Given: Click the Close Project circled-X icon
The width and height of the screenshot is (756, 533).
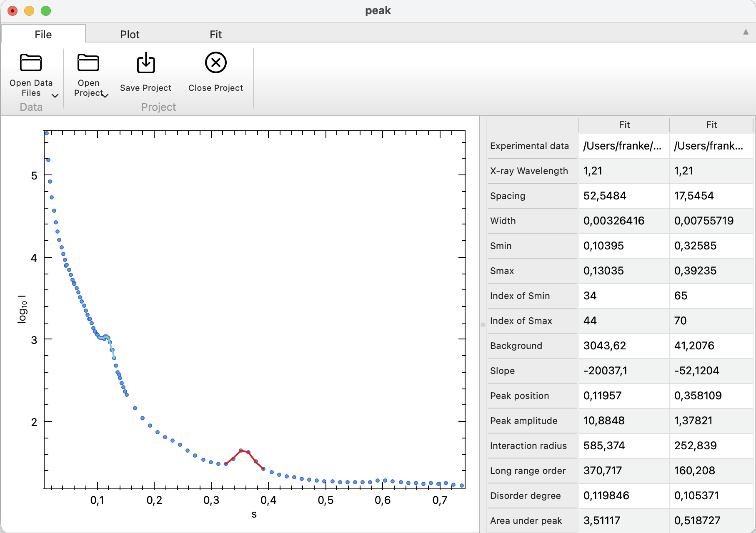Looking at the screenshot, I should (215, 63).
